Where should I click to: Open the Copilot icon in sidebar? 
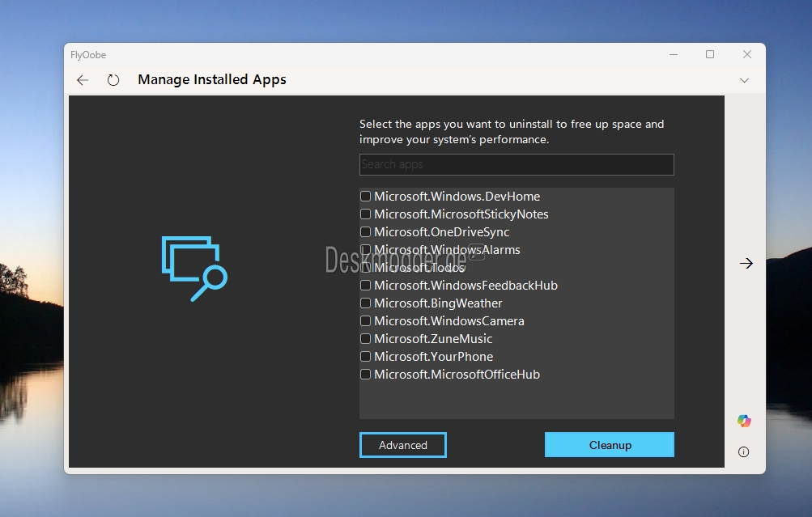click(x=744, y=421)
